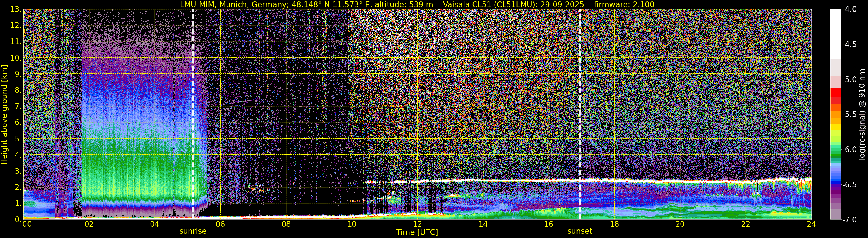Click the "-4.0" colorbar tick label
868x238 pixels.
[x=850, y=10]
